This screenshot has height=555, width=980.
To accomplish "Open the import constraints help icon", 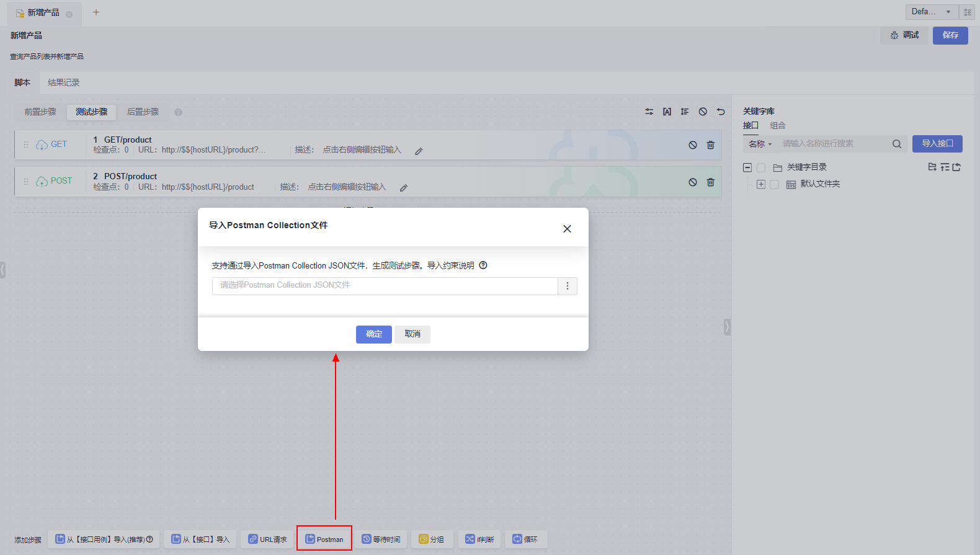I will 483,265.
